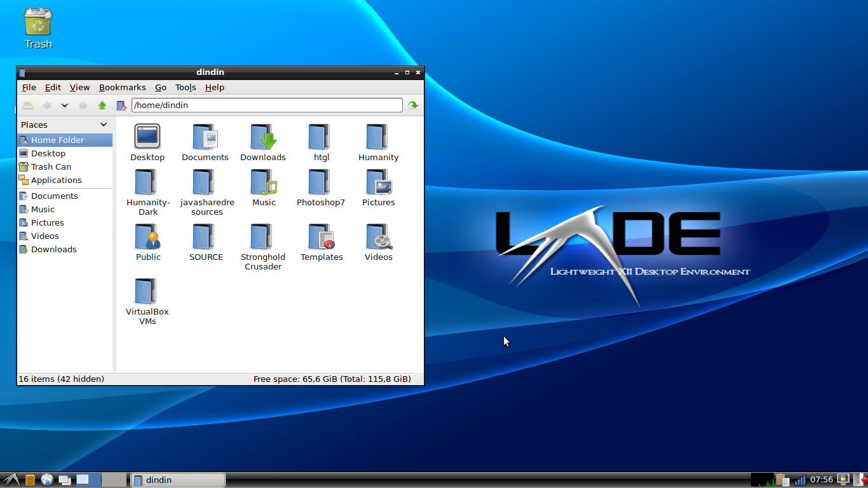Switch to the second workspace in pager
Image resolution: width=868 pixels, height=488 pixels.
tap(114, 480)
